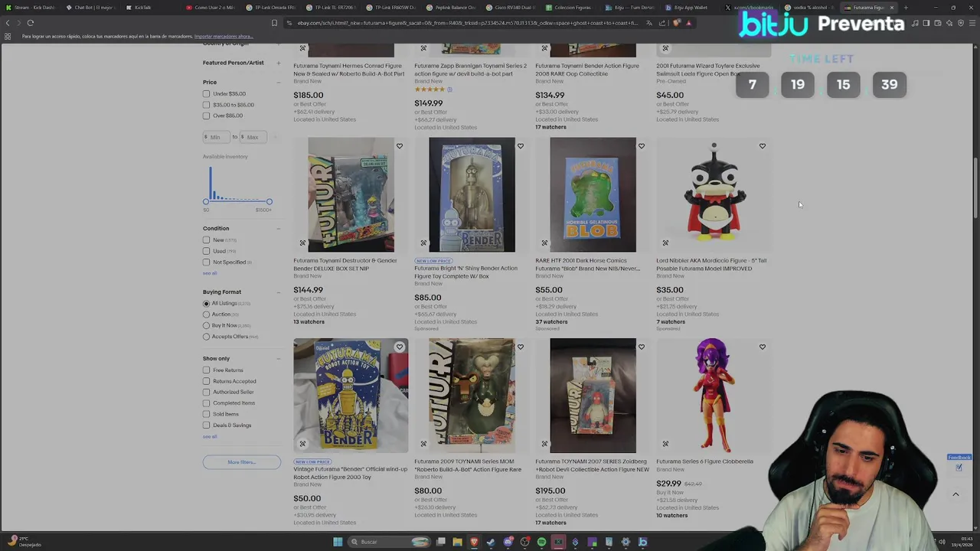Check the Sold Items filter
Image resolution: width=980 pixels, height=551 pixels.
coord(206,414)
